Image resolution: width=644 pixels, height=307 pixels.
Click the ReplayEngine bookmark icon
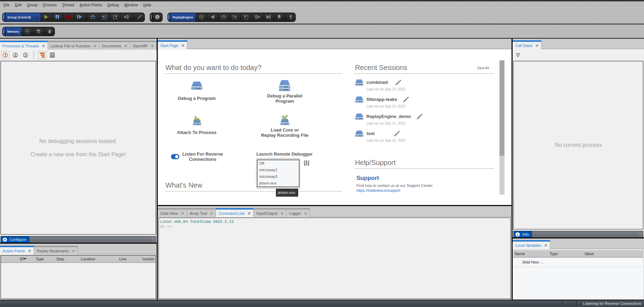(x=279, y=17)
